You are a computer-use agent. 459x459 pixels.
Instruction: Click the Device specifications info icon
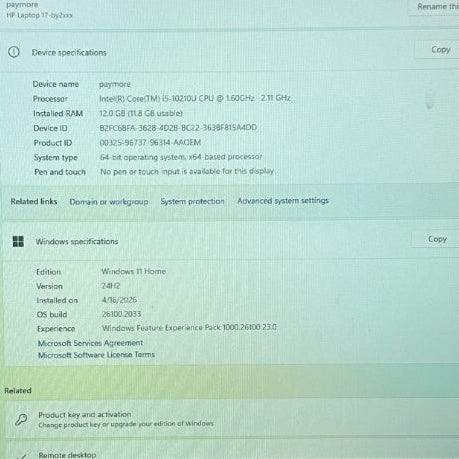[14, 52]
